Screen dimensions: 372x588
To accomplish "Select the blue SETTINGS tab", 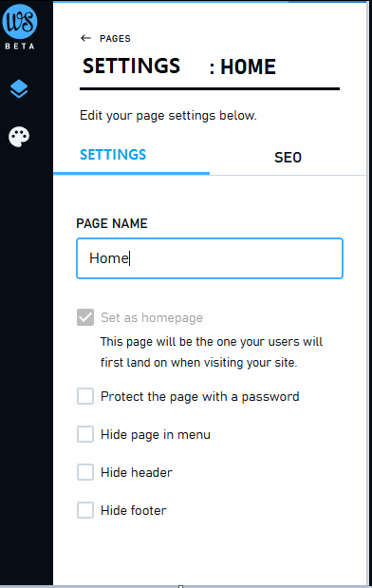I will pos(113,155).
